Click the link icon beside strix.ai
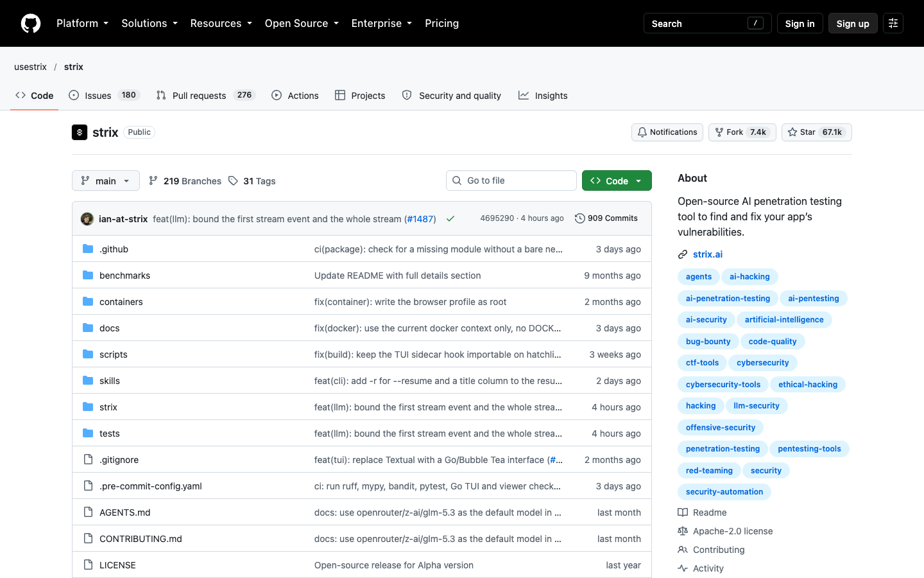 pos(683,254)
